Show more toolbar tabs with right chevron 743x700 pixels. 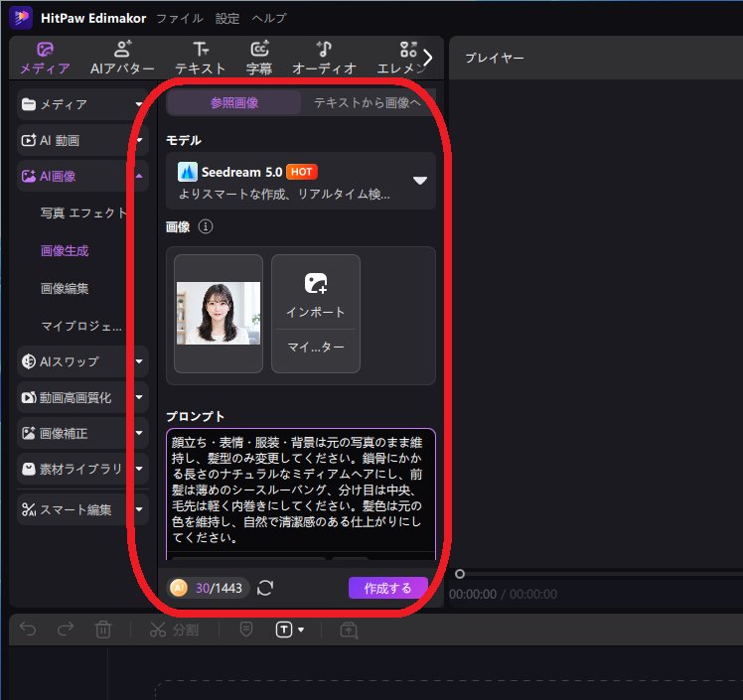[428, 58]
